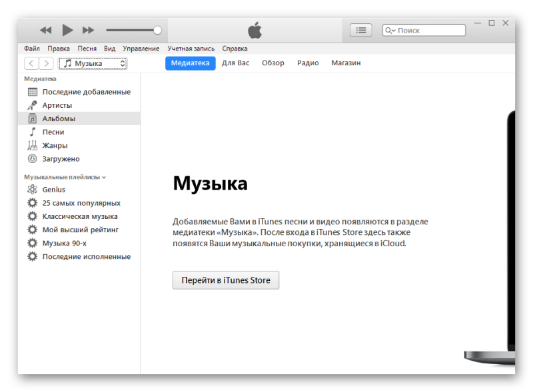Screen dimensions: 533x392
Task: Open Мой высший рейтинг playlist label
Action: coord(80,230)
